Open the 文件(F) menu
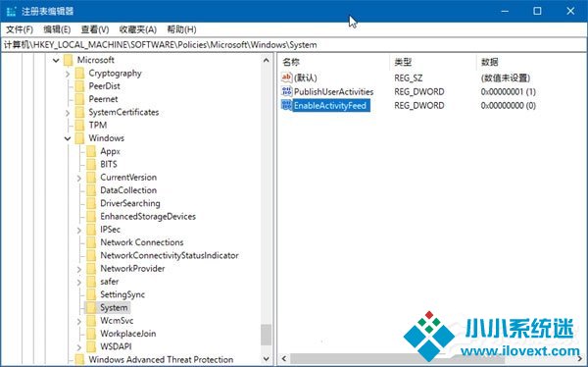 point(20,29)
